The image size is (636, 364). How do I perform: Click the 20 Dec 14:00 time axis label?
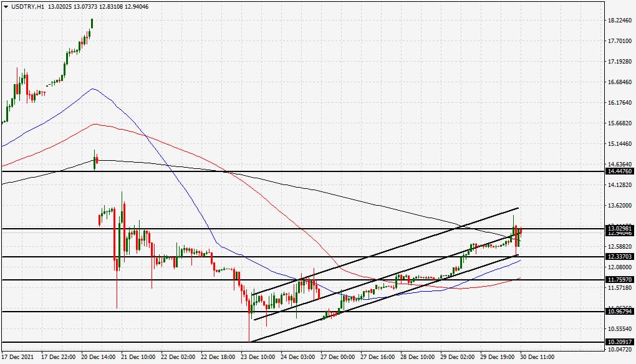pos(98,357)
